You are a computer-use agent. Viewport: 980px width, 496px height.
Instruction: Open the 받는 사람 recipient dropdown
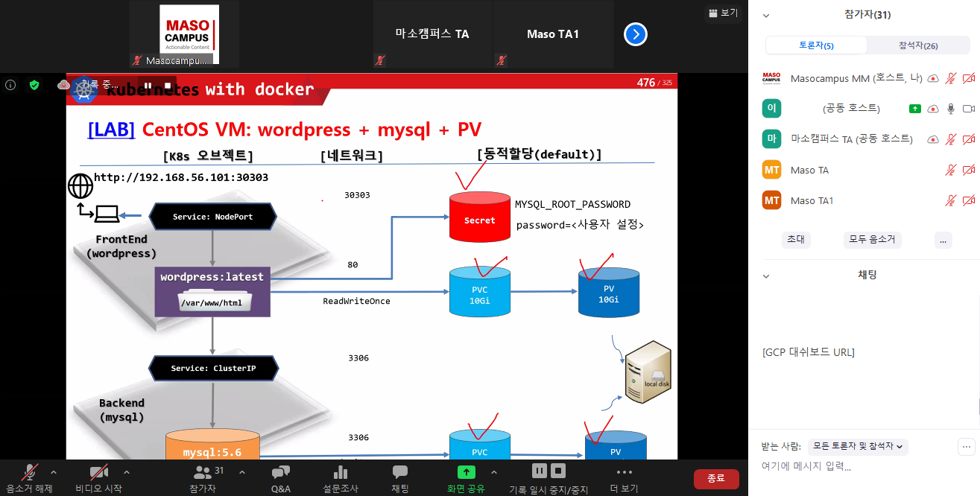click(858, 446)
